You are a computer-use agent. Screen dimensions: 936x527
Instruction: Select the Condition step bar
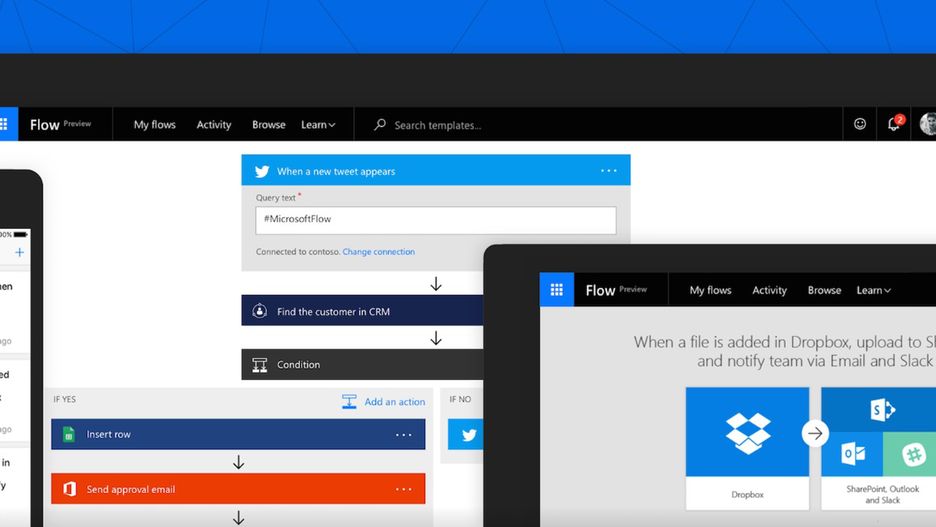[362, 364]
